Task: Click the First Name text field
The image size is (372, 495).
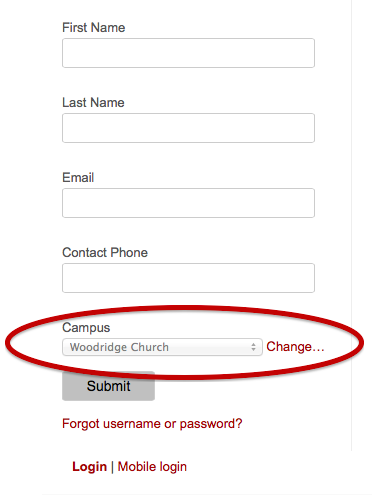Action: click(x=188, y=53)
